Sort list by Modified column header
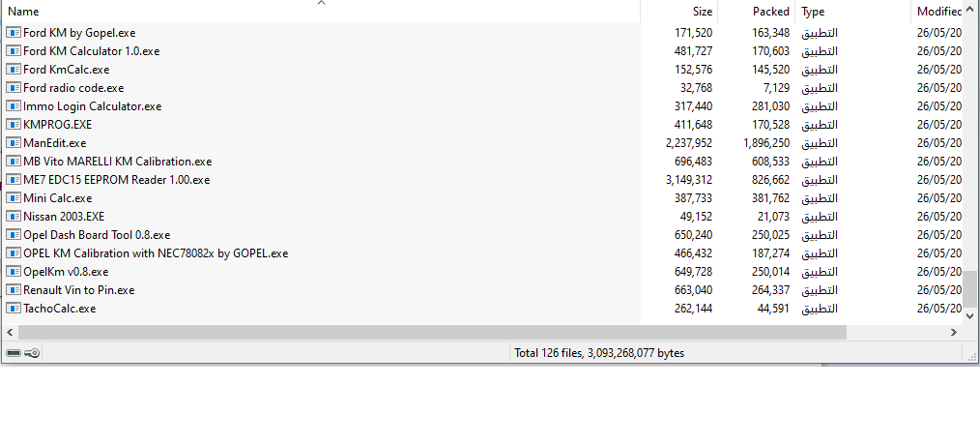 [937, 12]
